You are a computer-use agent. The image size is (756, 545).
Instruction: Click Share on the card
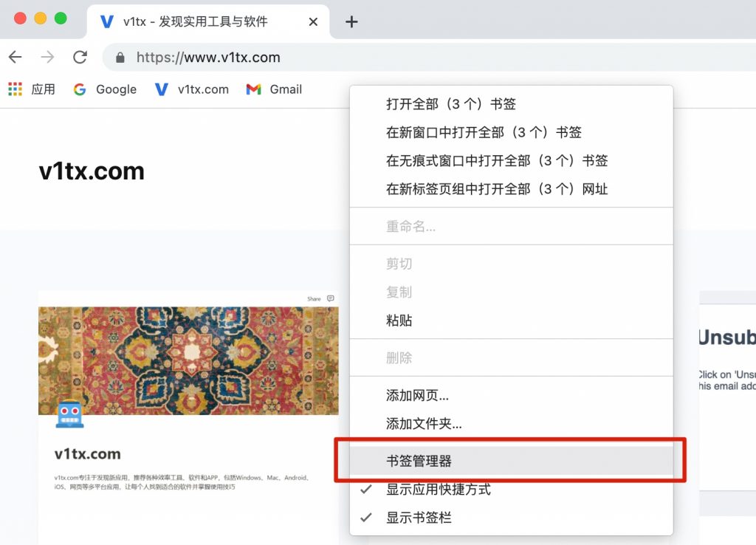click(x=314, y=299)
